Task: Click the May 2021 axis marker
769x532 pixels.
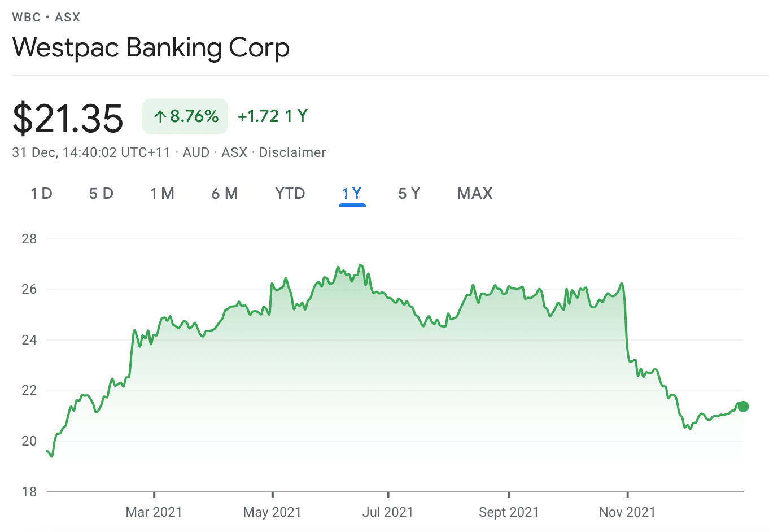Action: point(273,512)
